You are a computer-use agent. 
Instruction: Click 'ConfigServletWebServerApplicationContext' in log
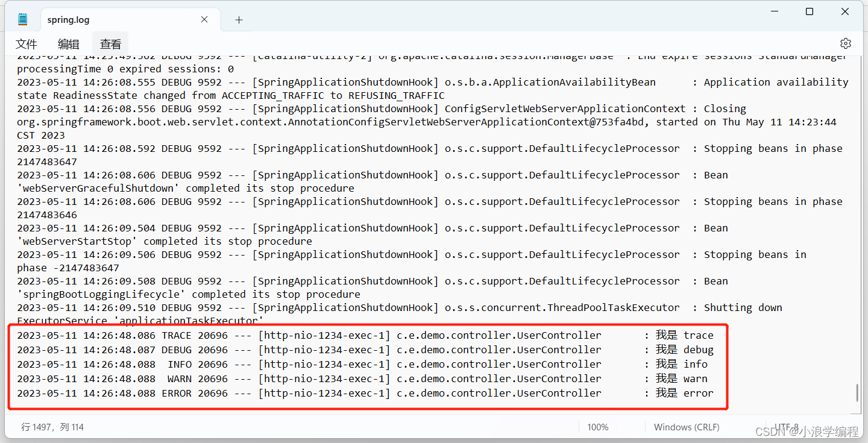[565, 108]
